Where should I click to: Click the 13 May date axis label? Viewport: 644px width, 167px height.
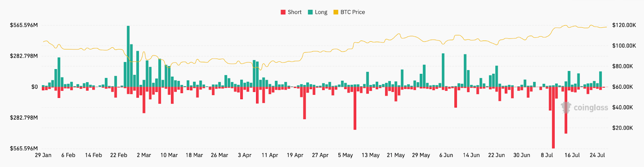(x=370, y=155)
